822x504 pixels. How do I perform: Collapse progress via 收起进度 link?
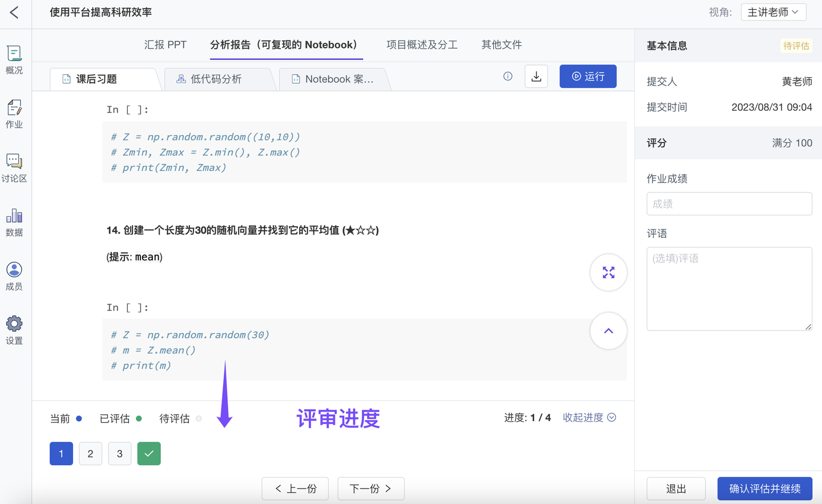[589, 418]
